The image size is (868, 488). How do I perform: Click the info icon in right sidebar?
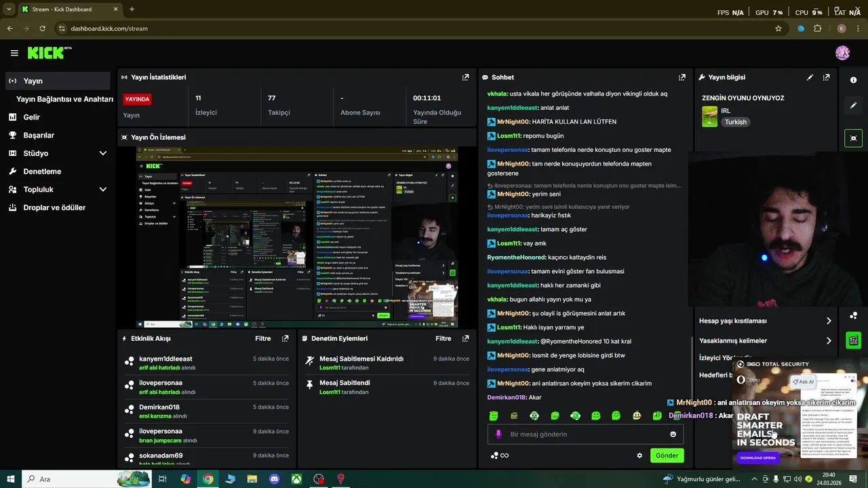[853, 80]
